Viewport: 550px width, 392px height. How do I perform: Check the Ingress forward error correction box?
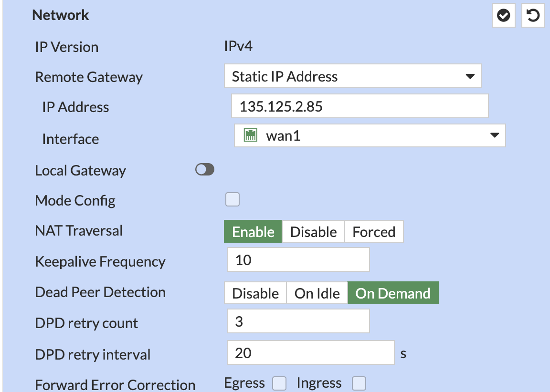click(x=359, y=383)
